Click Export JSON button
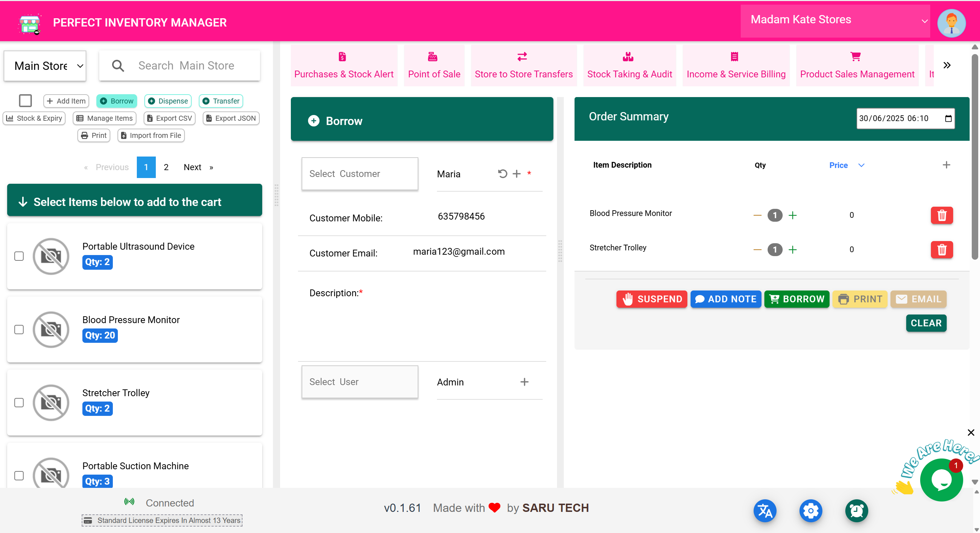 pyautogui.click(x=231, y=118)
